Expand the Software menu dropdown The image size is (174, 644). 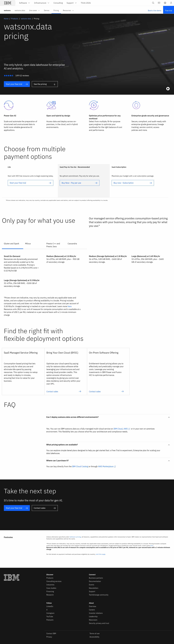coord(24,3)
